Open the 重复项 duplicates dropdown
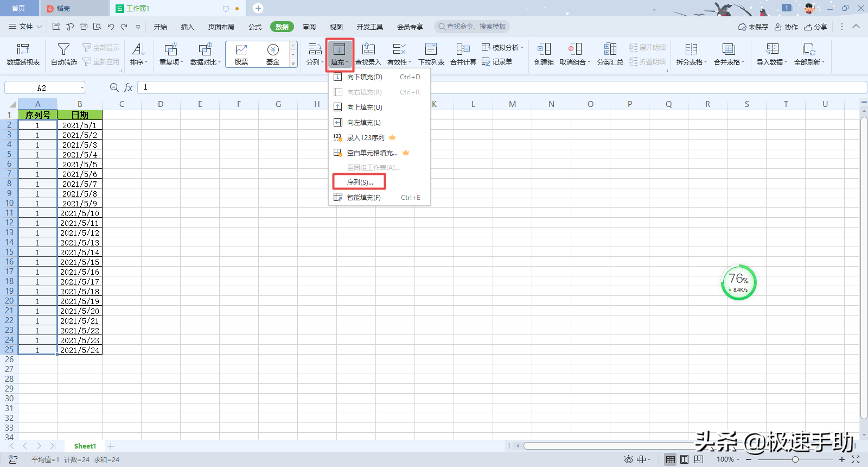The width and height of the screenshot is (868, 467). [x=171, y=55]
